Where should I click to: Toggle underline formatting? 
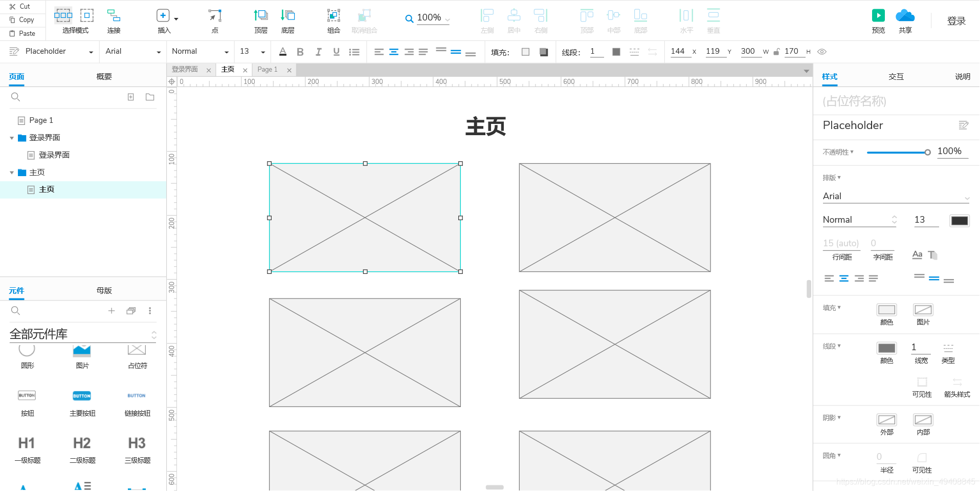(336, 52)
